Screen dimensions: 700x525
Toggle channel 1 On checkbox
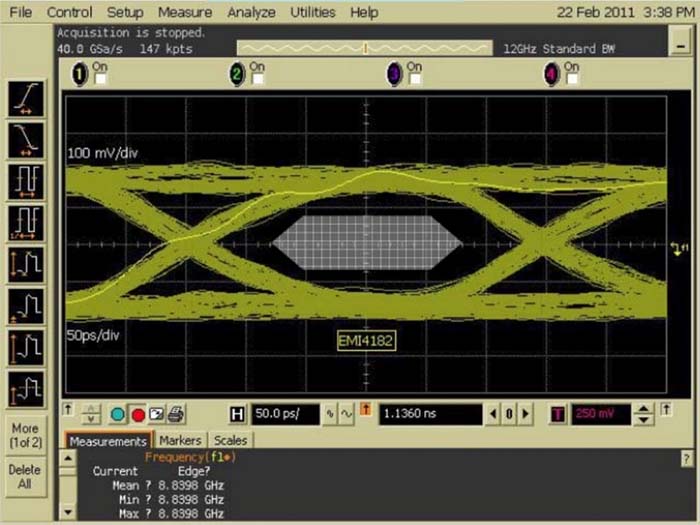[x=100, y=79]
